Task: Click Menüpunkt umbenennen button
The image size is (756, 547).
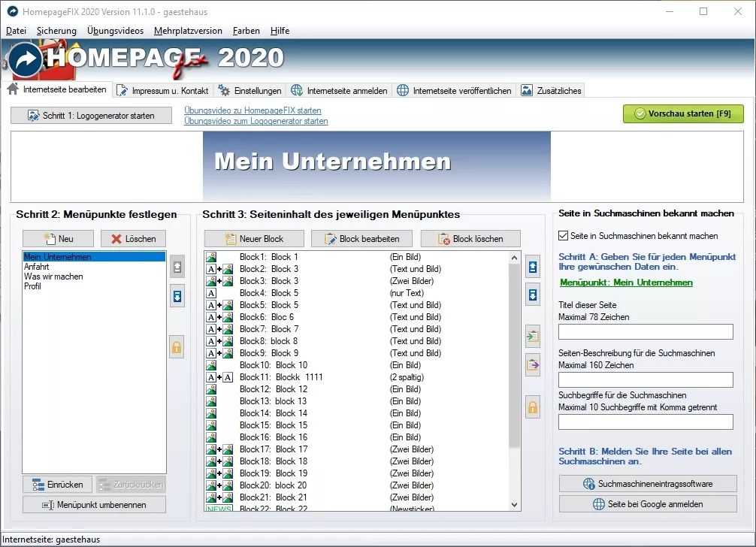Action: [x=95, y=505]
